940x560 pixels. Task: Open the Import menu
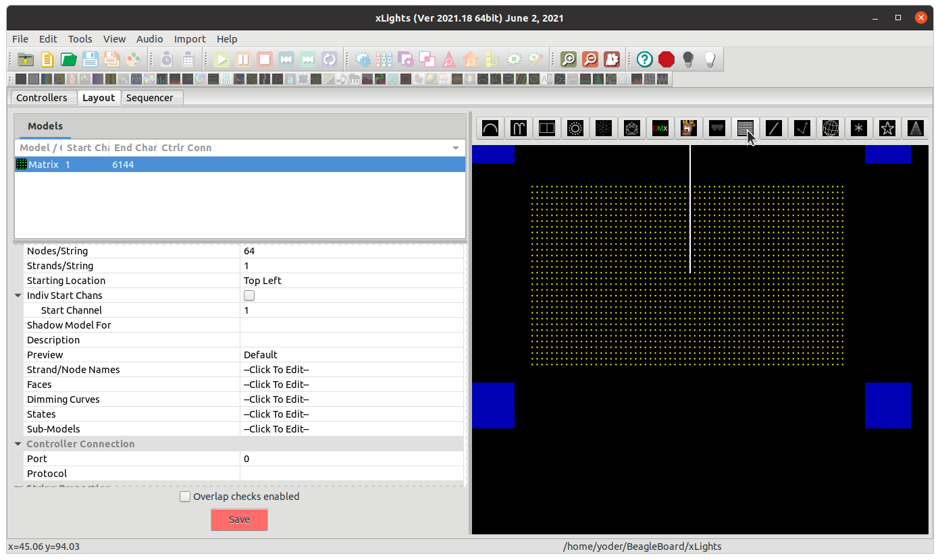click(190, 39)
